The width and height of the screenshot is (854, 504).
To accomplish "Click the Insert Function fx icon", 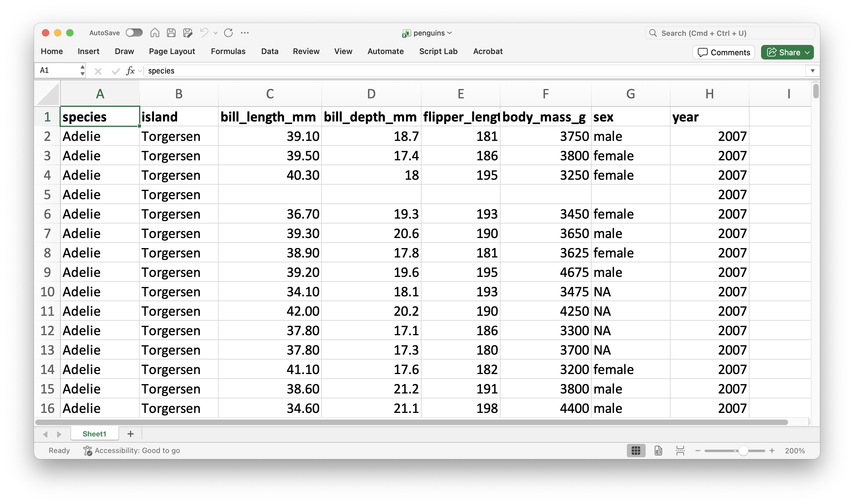I will [x=130, y=71].
